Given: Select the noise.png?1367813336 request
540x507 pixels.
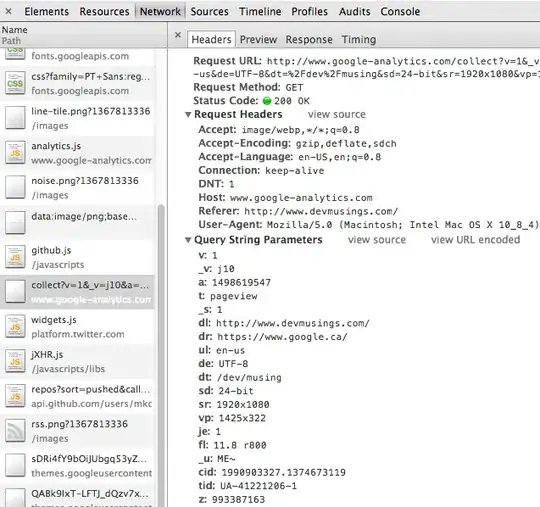Looking at the screenshot, I should pos(77,188).
